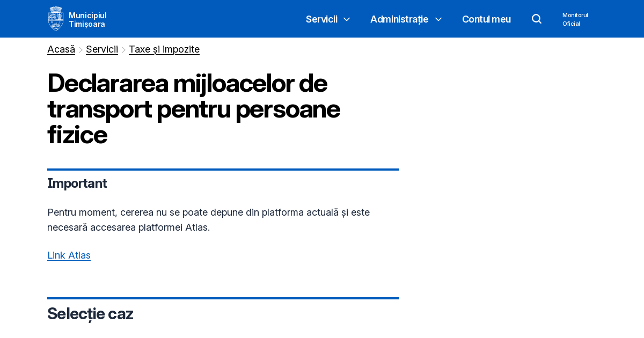Open Monitorul Oficial from the header
Screen dimensions: 644x338
575,19
